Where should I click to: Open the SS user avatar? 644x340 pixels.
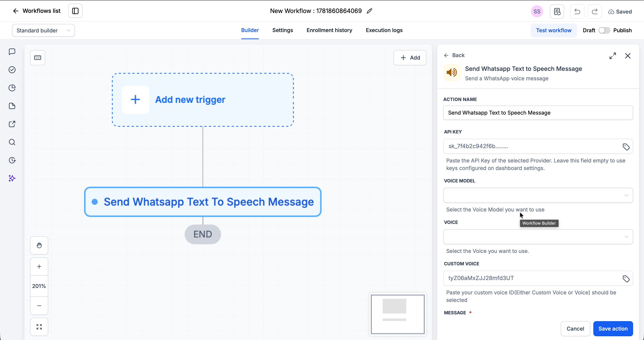click(x=537, y=11)
